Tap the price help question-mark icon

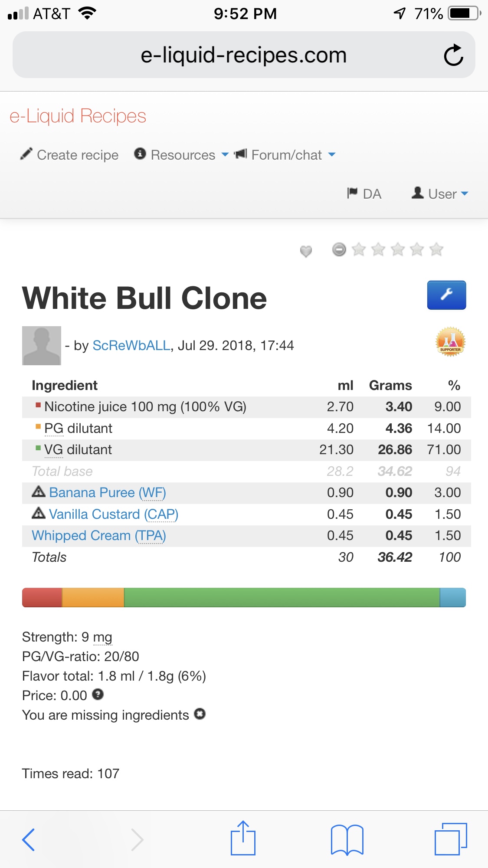point(98,694)
